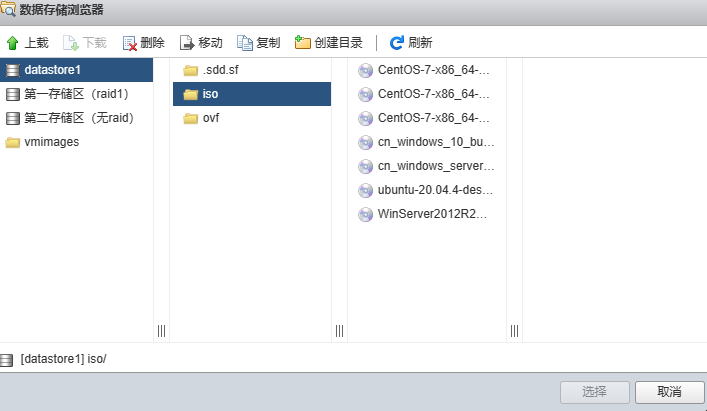Select datastore1 in the datastore list

(77, 70)
